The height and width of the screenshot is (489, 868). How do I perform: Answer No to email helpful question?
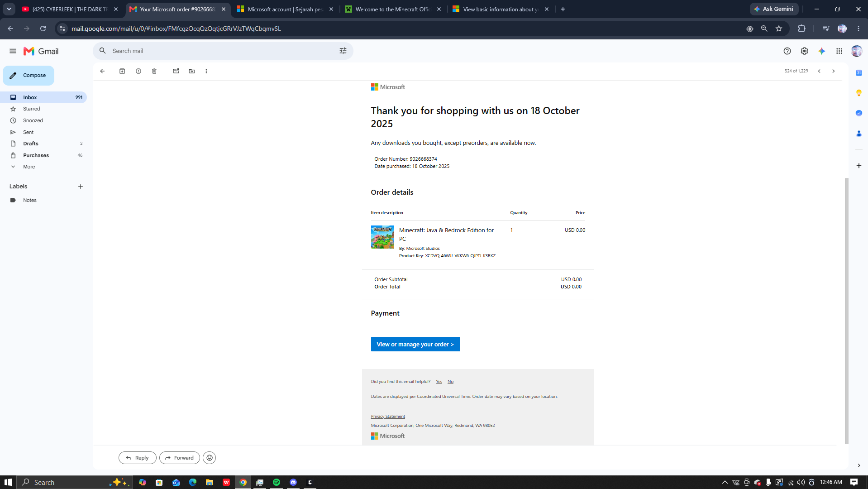click(x=450, y=382)
